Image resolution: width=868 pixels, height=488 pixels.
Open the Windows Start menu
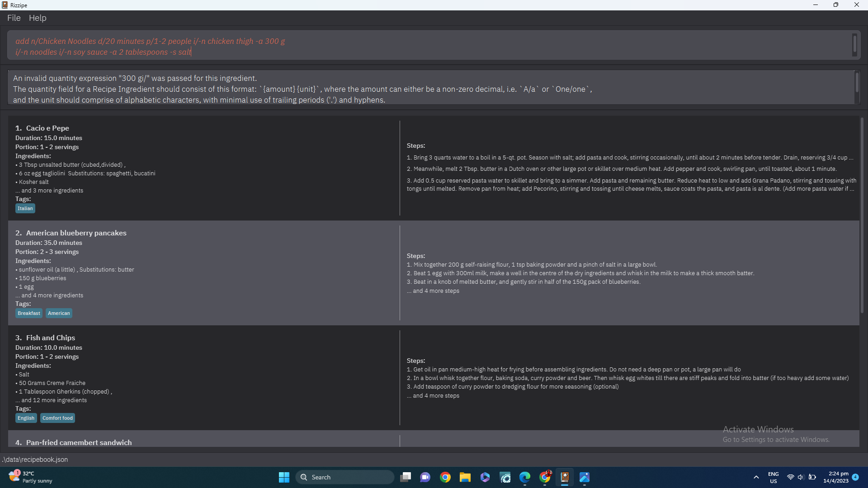[284, 477]
